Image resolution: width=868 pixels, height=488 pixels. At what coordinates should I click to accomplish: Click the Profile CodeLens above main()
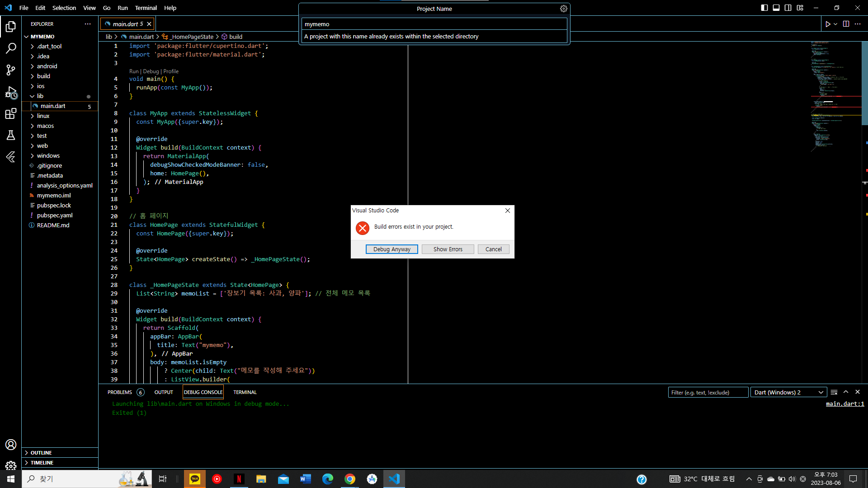[x=171, y=71]
